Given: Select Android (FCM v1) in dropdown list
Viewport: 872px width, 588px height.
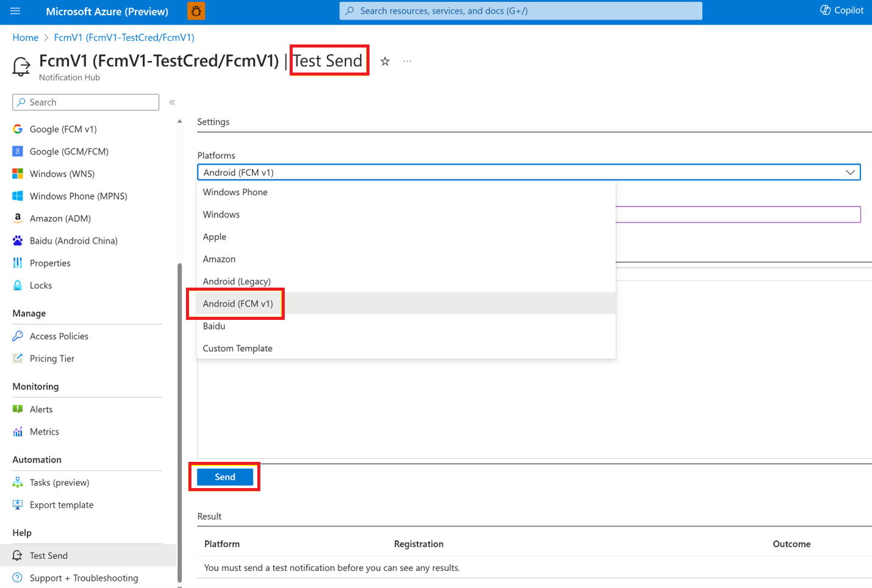Looking at the screenshot, I should pyautogui.click(x=406, y=303).
